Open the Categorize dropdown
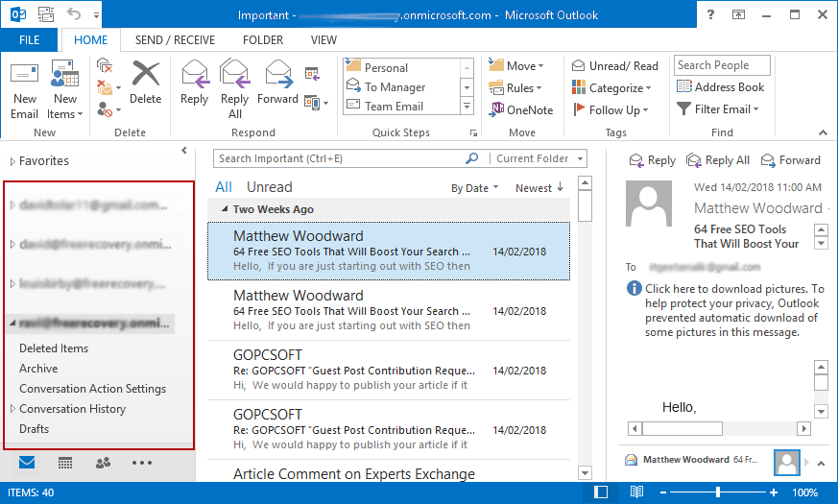This screenshot has height=504, width=838. tap(611, 87)
